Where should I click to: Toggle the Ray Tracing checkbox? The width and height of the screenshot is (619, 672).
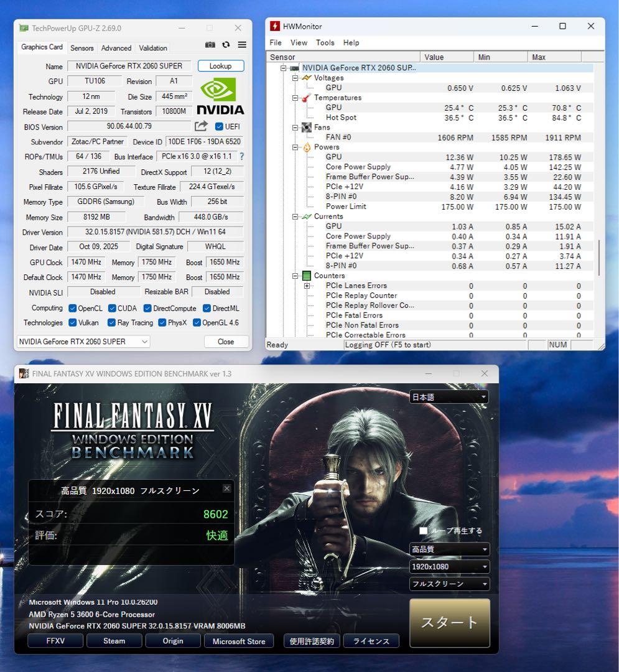click(x=111, y=322)
